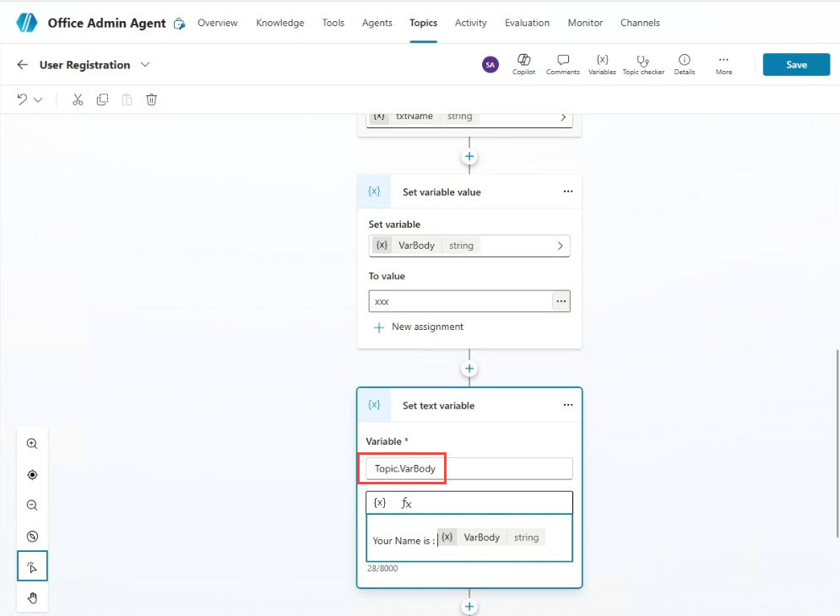This screenshot has width=840, height=616.
Task: Open the Agents tab
Action: click(x=377, y=23)
